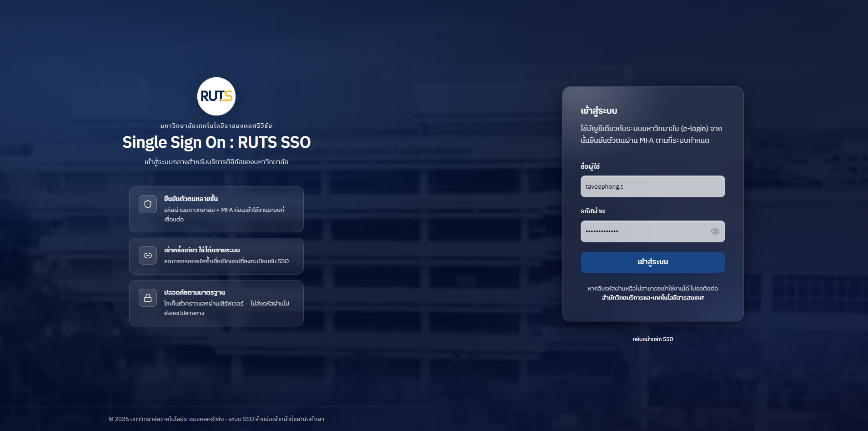Click สำนักวิทยบริการและเทคโนโลยีสารสนเทศ contact link
Image resolution: width=868 pixels, height=431 pixels.
[652, 298]
